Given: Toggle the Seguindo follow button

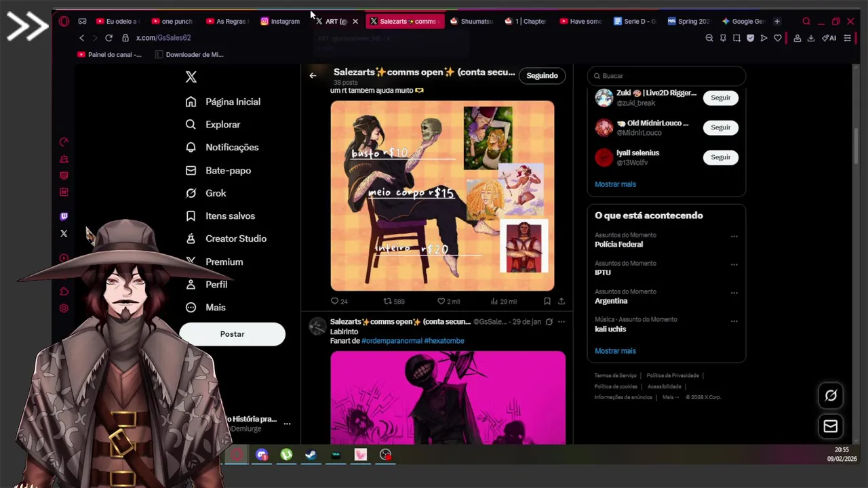Looking at the screenshot, I should point(542,76).
